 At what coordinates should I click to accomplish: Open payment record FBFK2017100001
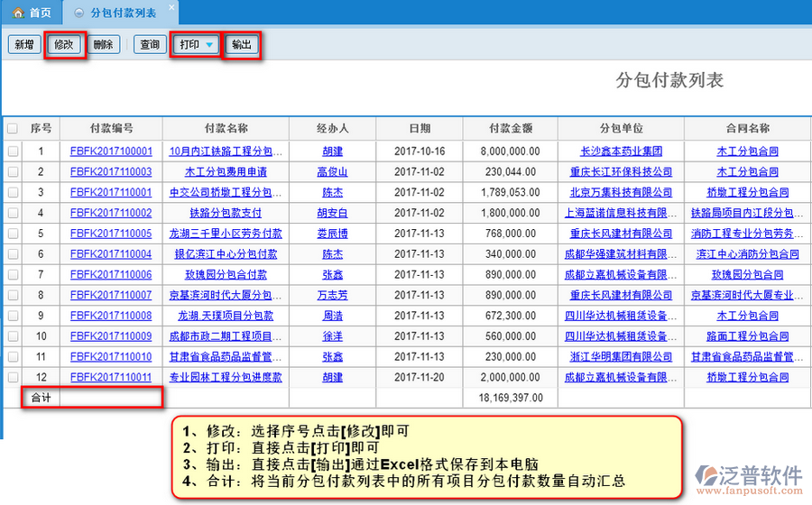tap(111, 151)
